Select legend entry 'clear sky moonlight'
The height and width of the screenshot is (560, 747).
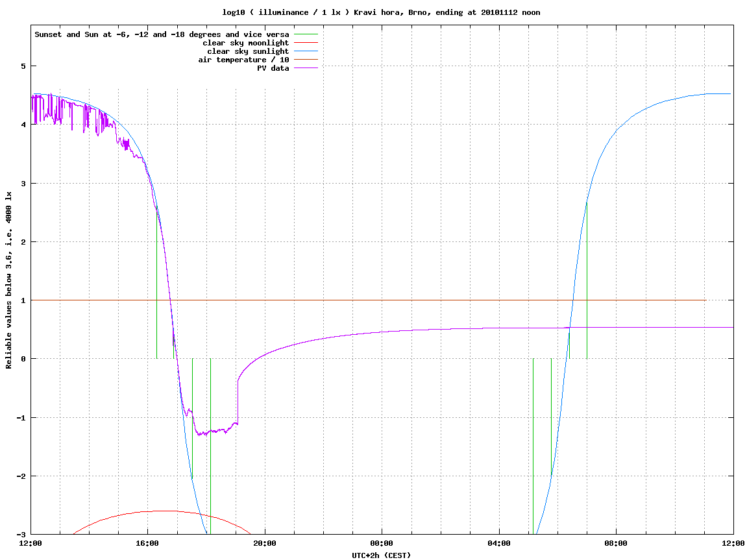click(x=246, y=43)
